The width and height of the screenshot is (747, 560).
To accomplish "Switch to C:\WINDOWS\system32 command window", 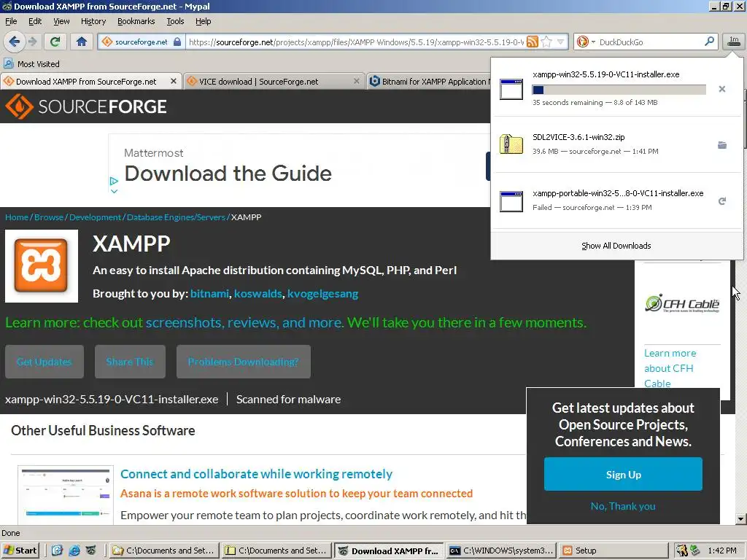I will [x=501, y=551].
